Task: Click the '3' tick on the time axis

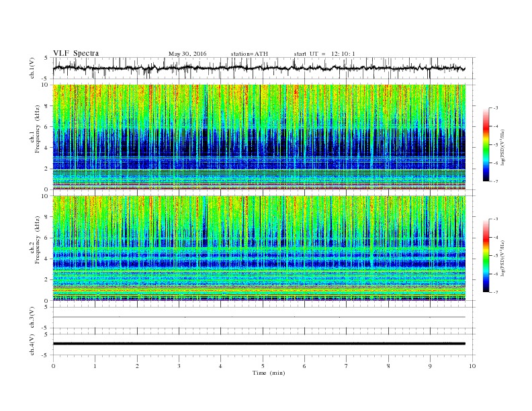Action: point(179,366)
